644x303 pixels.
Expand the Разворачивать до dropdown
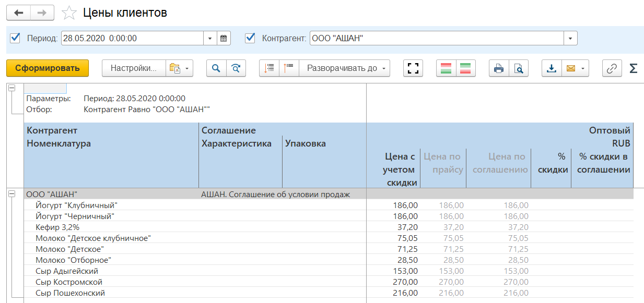(x=345, y=68)
